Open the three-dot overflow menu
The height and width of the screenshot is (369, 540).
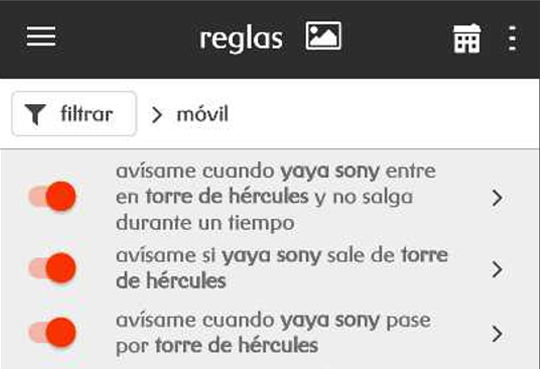(x=512, y=38)
